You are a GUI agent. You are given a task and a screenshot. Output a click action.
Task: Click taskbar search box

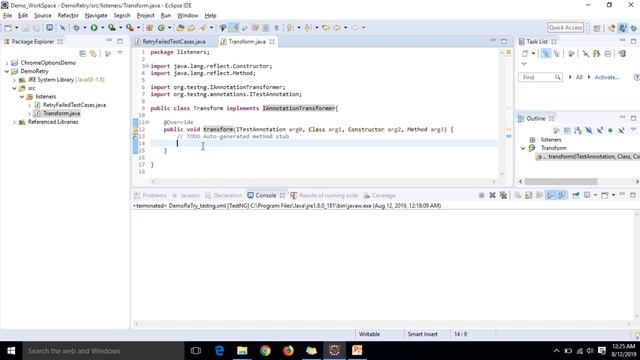point(103,351)
